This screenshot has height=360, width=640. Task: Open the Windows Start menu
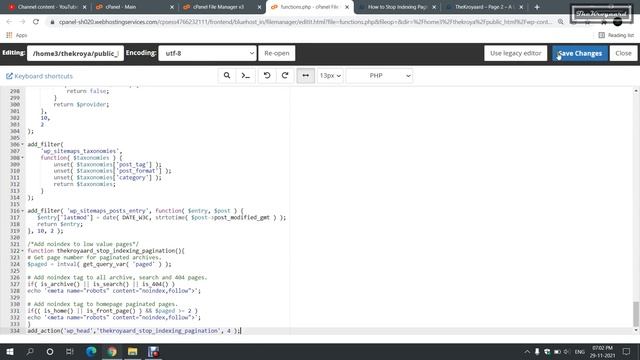10,351
